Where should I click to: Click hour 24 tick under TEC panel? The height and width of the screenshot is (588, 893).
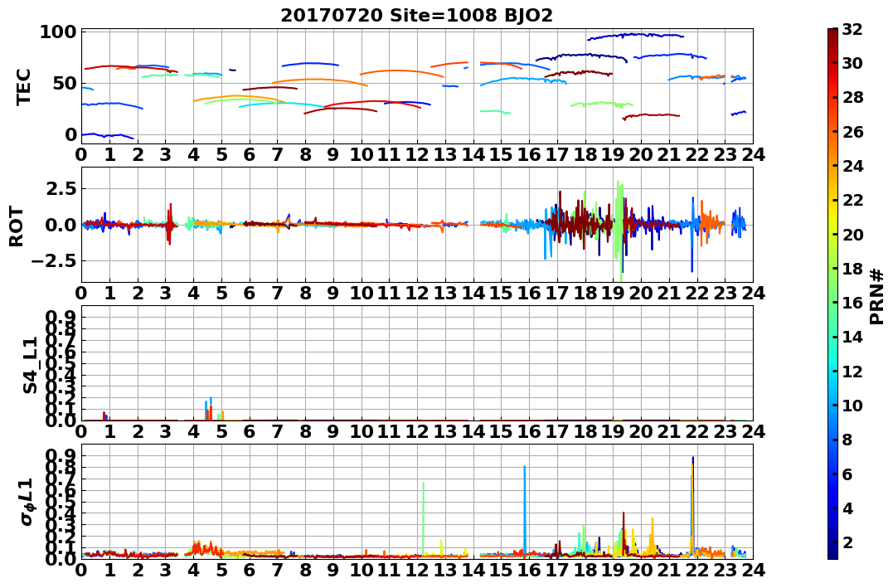pyautogui.click(x=753, y=154)
